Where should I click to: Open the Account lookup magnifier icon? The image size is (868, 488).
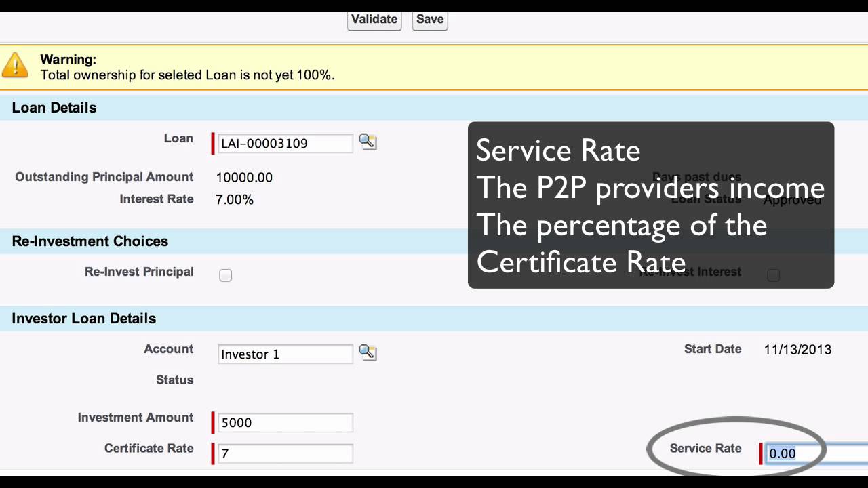(x=367, y=352)
